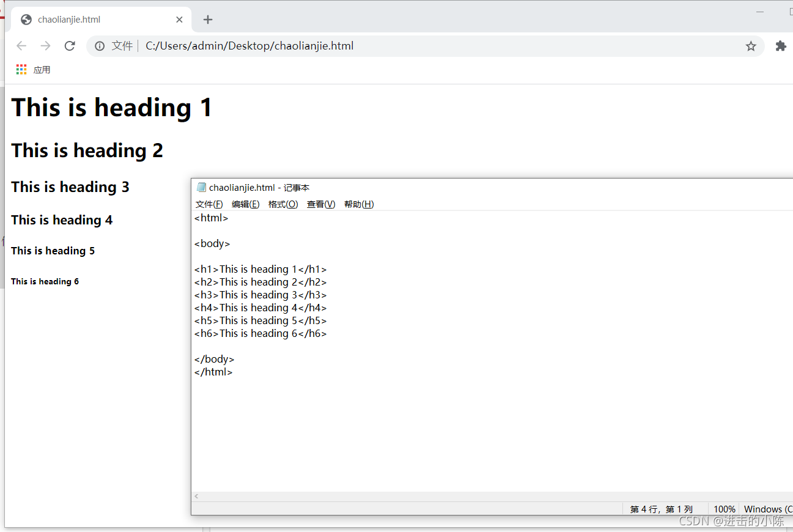793x532 pixels.
Task: Open Notepad's 文件(F) menu
Action: tap(209, 204)
